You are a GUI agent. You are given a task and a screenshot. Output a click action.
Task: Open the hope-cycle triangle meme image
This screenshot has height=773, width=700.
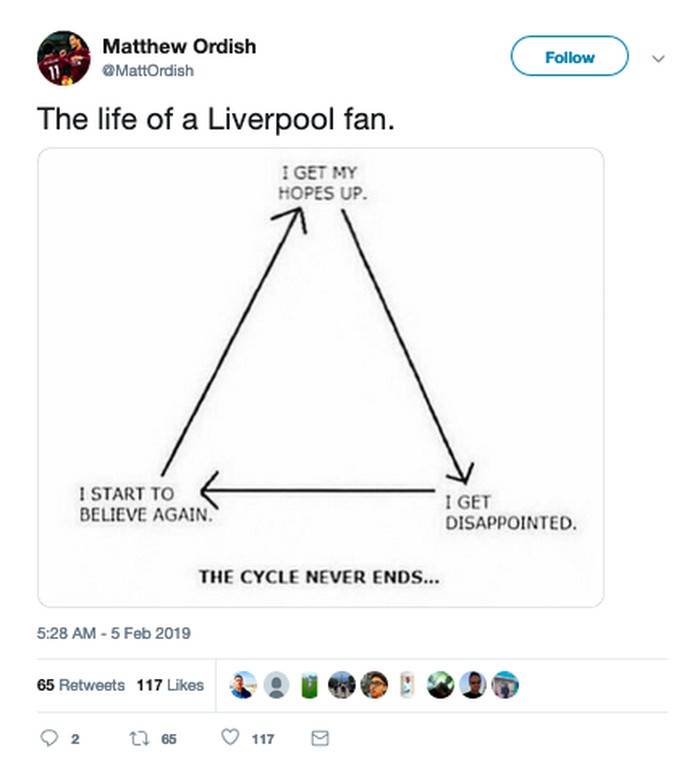(321, 377)
